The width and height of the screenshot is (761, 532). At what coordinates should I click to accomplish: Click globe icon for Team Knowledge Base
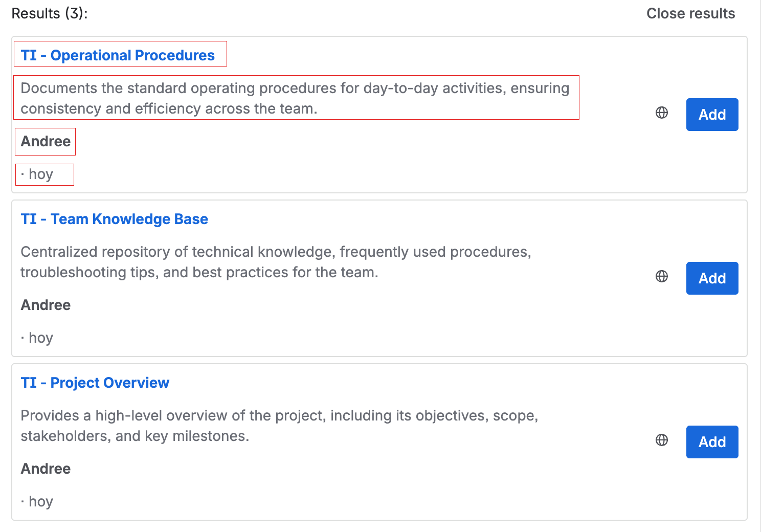662,276
